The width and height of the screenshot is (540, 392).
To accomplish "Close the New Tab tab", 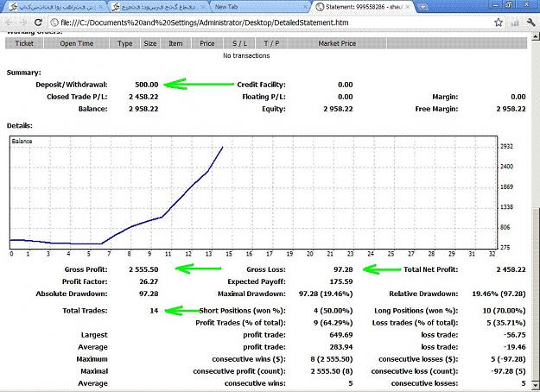I will coord(305,7).
